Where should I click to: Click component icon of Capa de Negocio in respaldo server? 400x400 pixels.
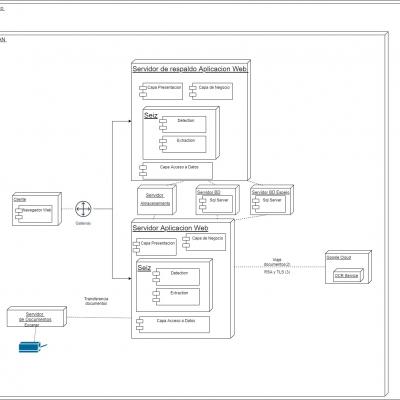pyautogui.click(x=193, y=91)
